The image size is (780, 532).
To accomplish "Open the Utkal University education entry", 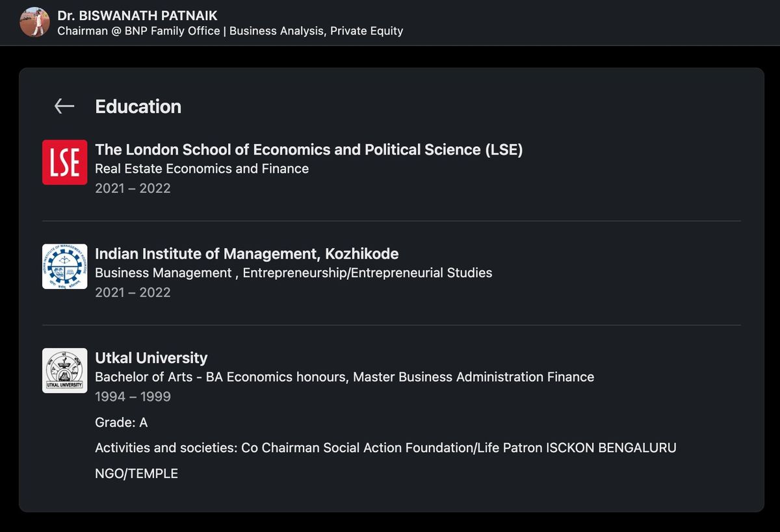I will tap(151, 357).
